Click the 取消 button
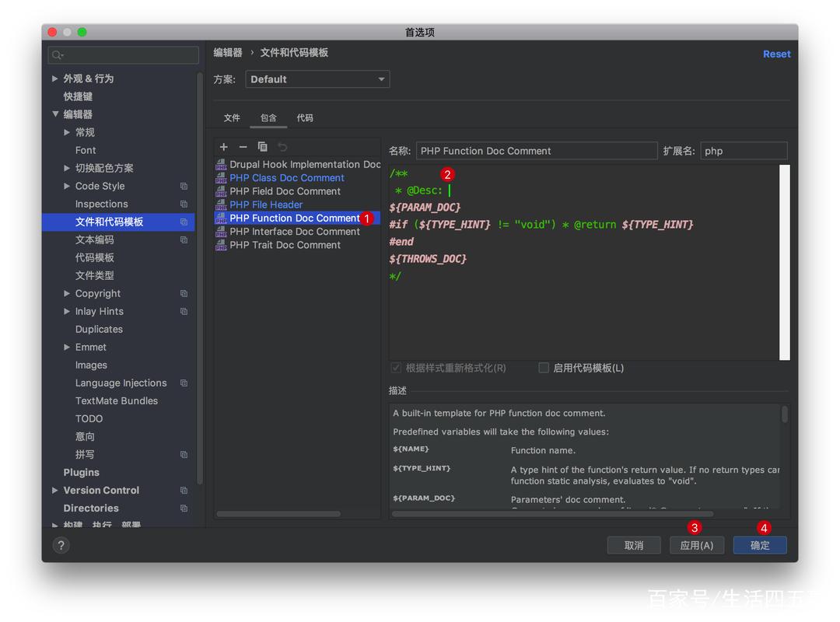The width and height of the screenshot is (840, 622). point(634,545)
